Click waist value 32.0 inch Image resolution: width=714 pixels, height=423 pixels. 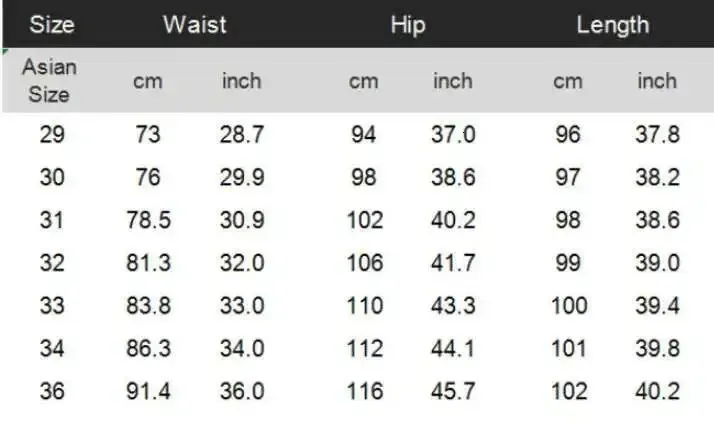coord(241,263)
